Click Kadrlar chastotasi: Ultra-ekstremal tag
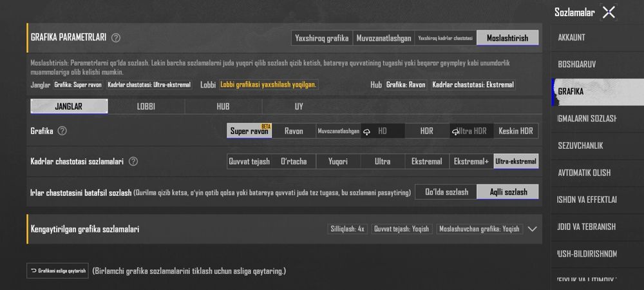The image size is (644, 290). (x=149, y=85)
